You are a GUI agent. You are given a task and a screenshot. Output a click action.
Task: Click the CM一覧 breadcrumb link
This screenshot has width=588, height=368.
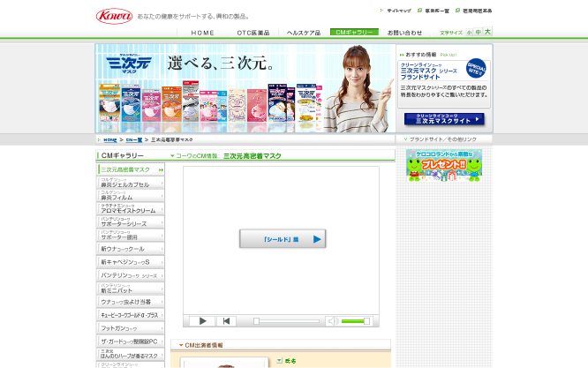(x=134, y=139)
